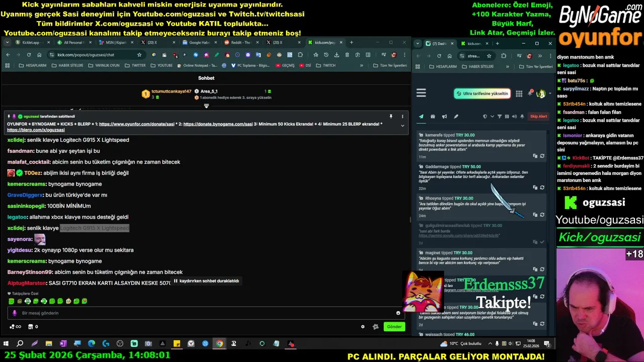Select the pencil icon tab in dashboard
This screenshot has height=362, width=644.
click(456, 117)
